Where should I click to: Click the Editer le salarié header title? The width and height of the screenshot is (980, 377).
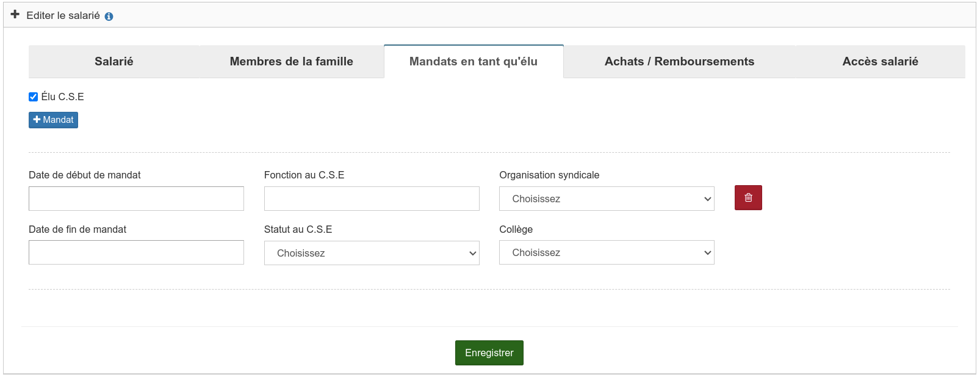(63, 15)
